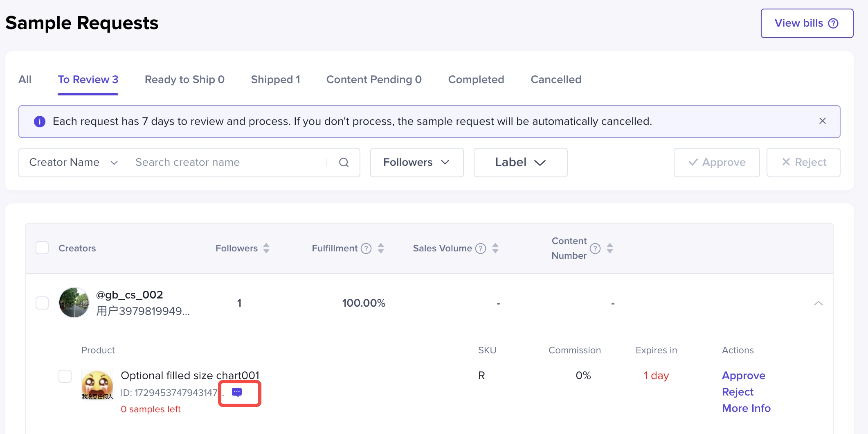The width and height of the screenshot is (868, 434).
Task: Click the Content Number help icon
Action: (x=595, y=249)
